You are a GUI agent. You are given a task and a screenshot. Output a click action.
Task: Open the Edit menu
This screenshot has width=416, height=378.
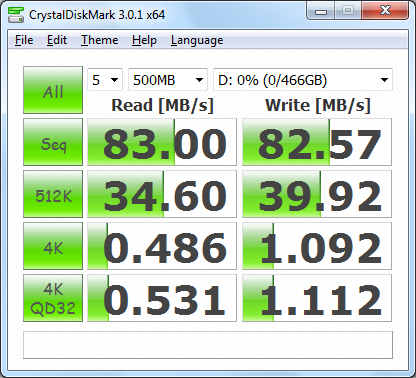(57, 40)
